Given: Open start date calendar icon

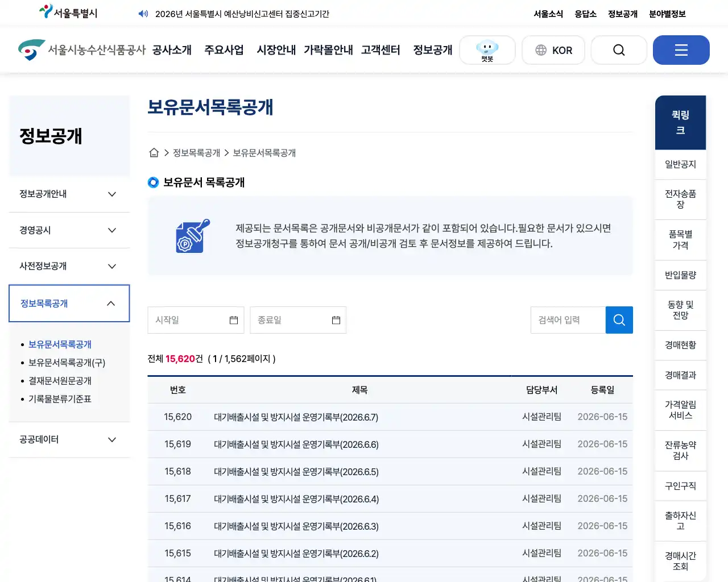Looking at the screenshot, I should (x=234, y=320).
